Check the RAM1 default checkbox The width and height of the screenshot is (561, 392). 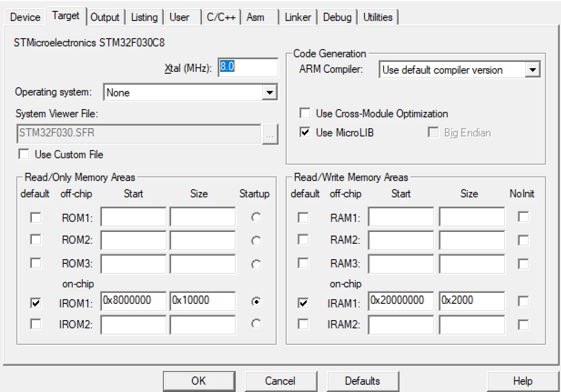click(x=303, y=218)
